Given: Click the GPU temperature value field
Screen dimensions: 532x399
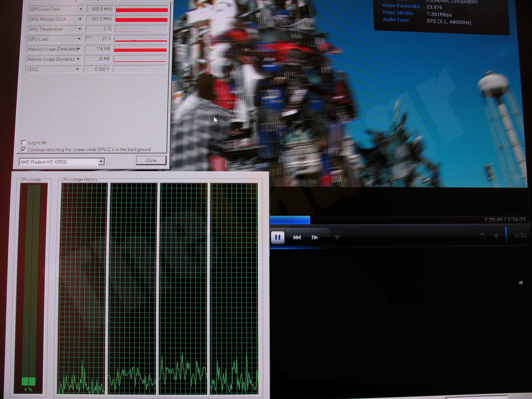Looking at the screenshot, I should pos(99,29).
